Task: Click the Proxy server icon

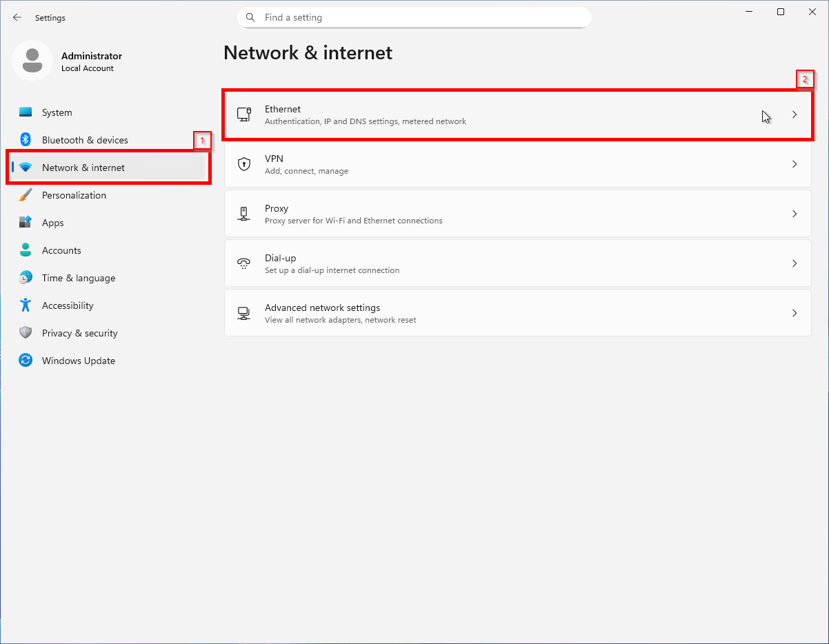Action: [243, 214]
